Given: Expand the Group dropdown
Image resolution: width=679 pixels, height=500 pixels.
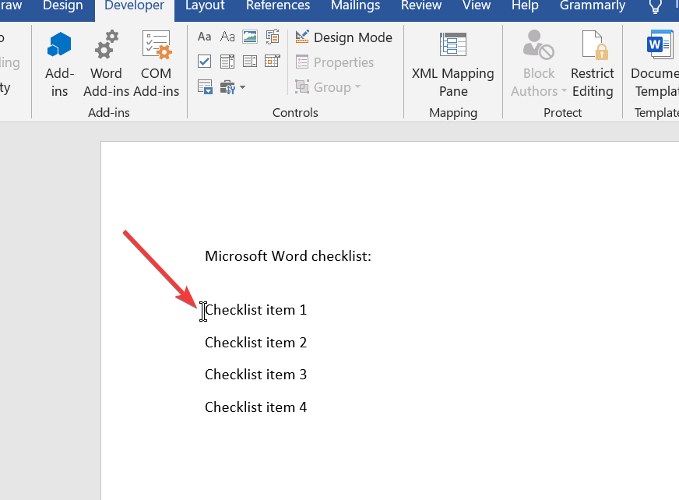Looking at the screenshot, I should point(328,87).
